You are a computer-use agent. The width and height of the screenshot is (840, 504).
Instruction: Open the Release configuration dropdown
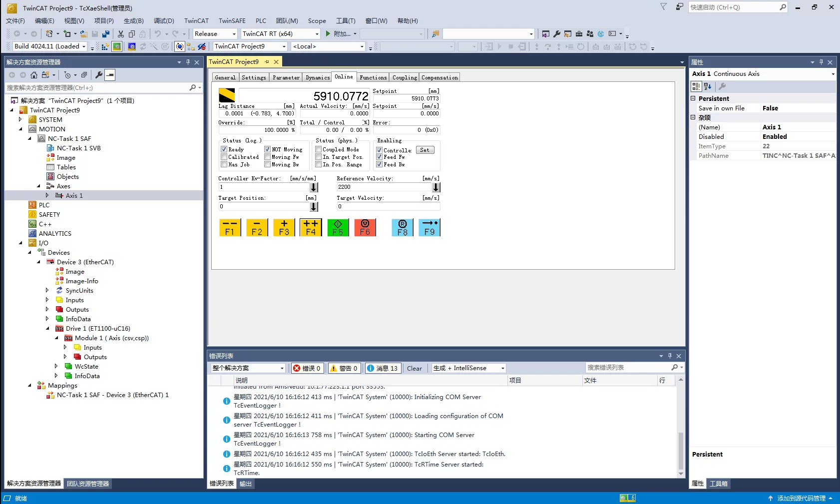coord(234,34)
